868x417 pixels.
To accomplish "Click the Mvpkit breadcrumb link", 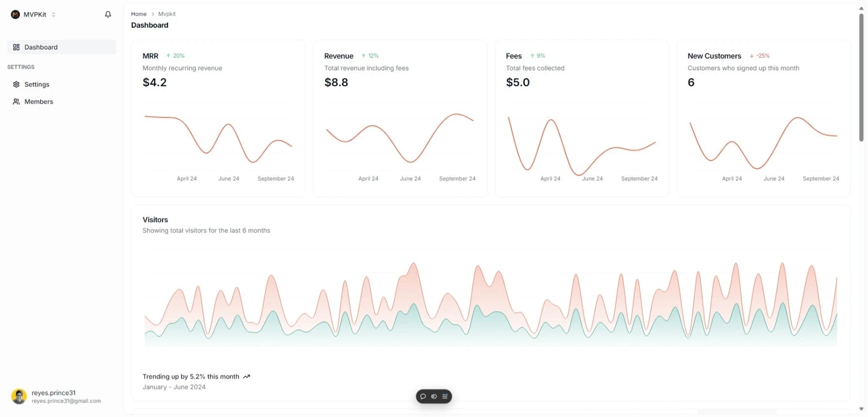I will point(167,14).
